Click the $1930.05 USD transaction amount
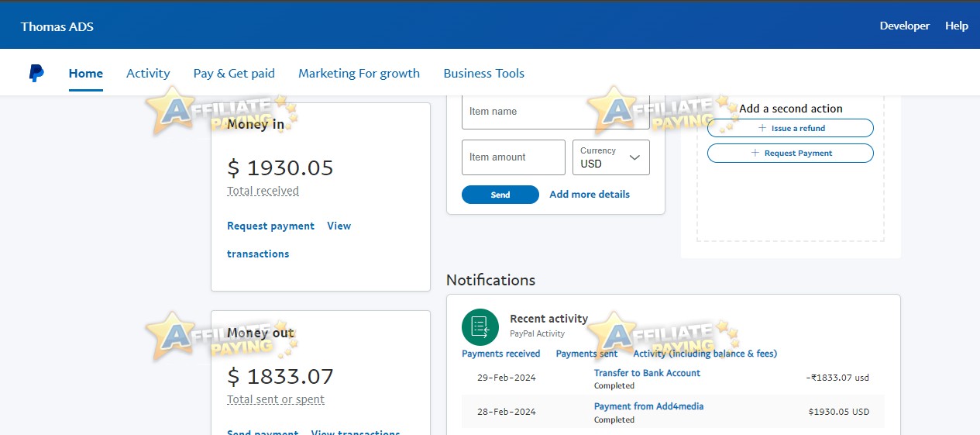 coord(839,412)
